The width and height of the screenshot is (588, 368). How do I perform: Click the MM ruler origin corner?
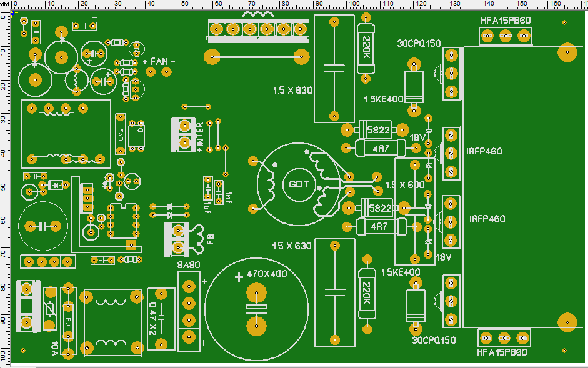[x=5, y=4]
